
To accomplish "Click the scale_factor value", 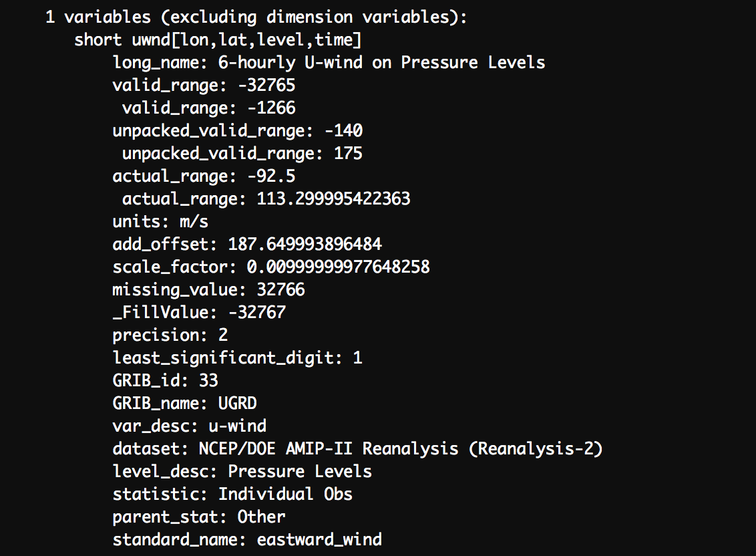I will click(x=338, y=267).
